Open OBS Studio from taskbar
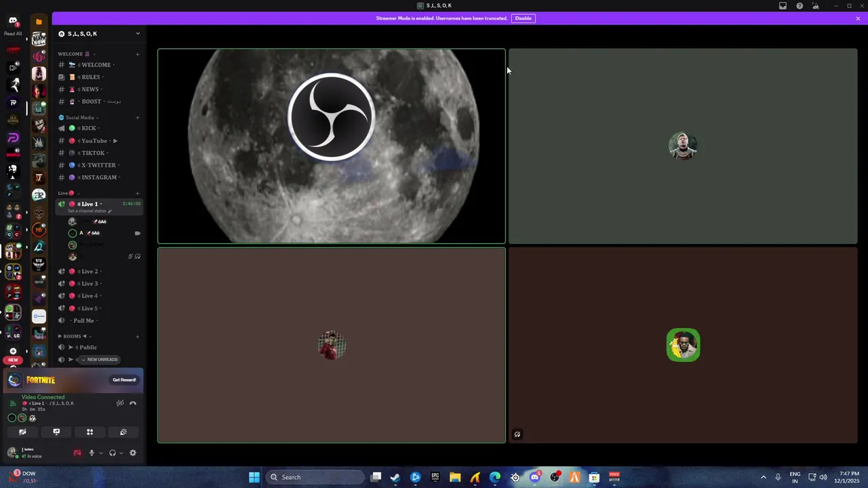The image size is (868, 488). point(555,477)
